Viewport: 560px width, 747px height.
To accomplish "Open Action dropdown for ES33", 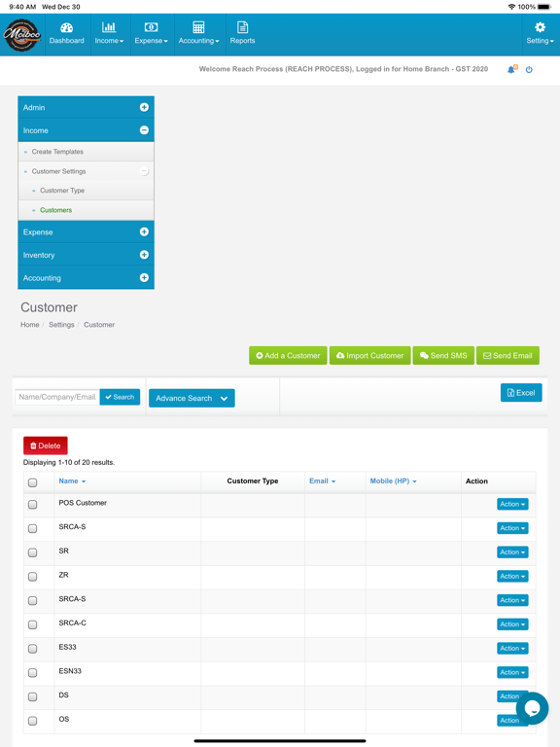I will [x=512, y=649].
